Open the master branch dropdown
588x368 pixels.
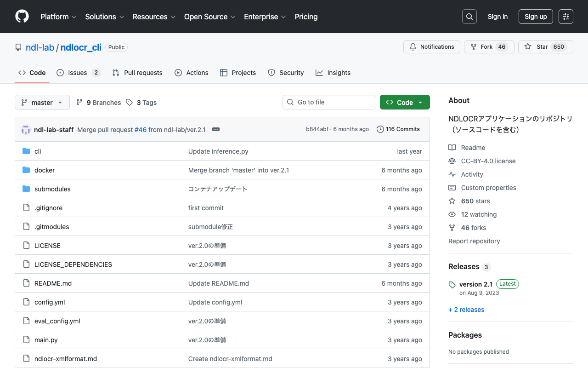coord(42,103)
